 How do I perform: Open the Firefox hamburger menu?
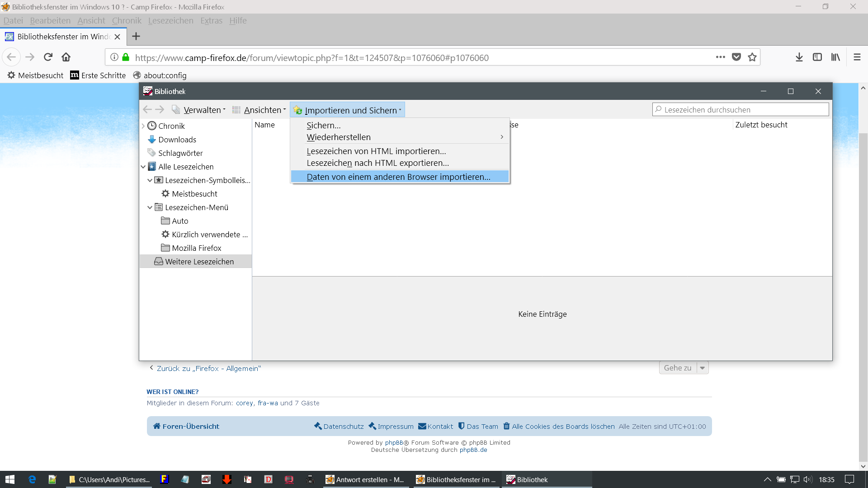pos(857,57)
